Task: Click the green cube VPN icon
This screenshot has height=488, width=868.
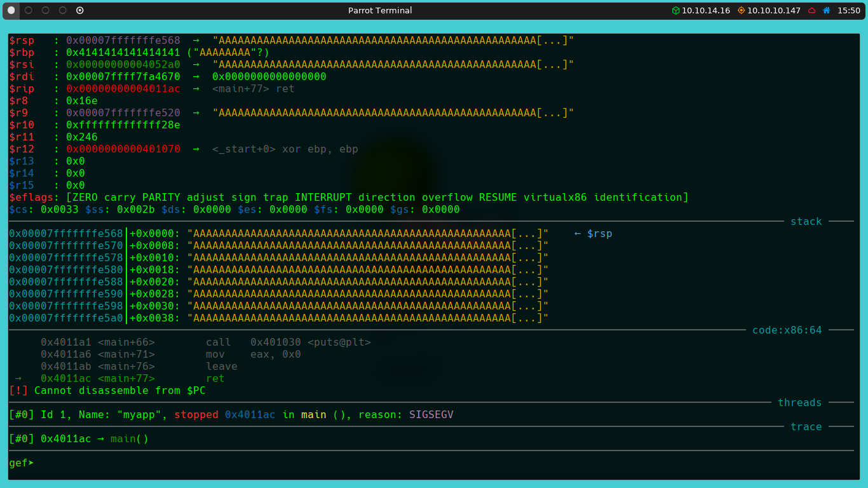Action: coord(676,11)
